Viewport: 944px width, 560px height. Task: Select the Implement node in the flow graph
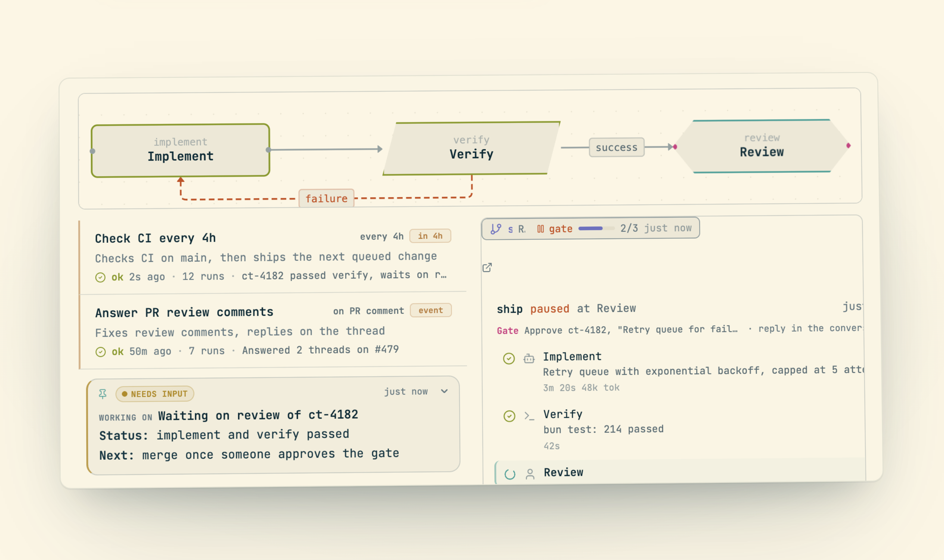[x=180, y=150]
